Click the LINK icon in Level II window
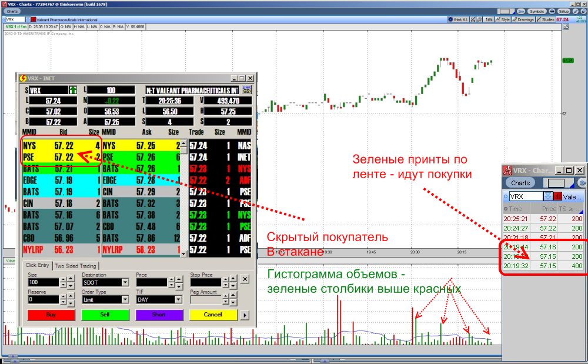This screenshot has height=364, width=588. click(246, 89)
